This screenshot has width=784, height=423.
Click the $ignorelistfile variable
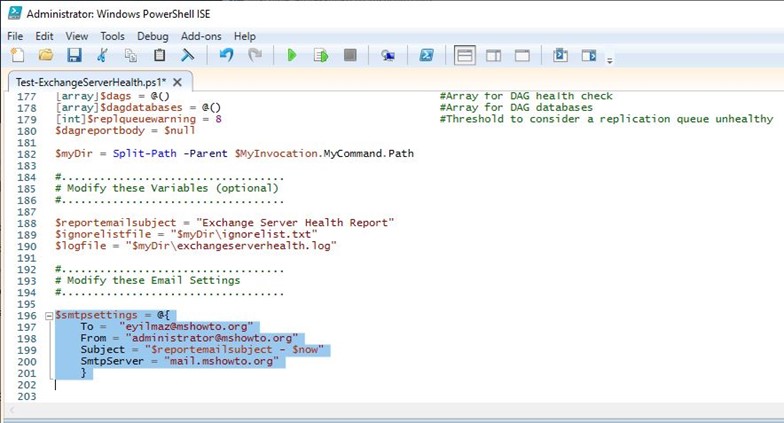[103, 234]
